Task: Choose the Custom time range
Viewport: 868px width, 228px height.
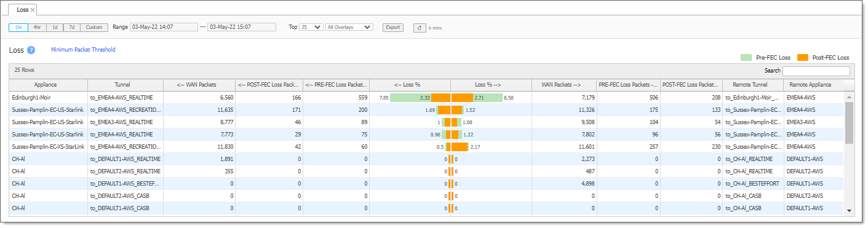Action: click(94, 27)
